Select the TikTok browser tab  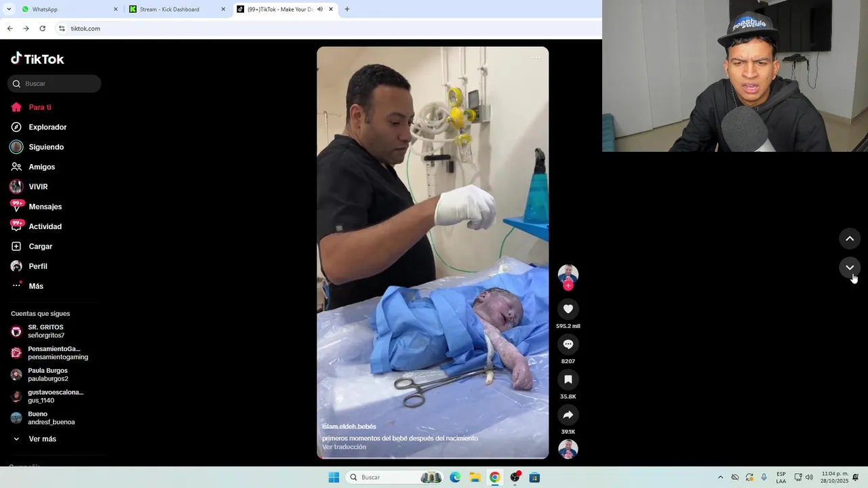click(x=278, y=9)
